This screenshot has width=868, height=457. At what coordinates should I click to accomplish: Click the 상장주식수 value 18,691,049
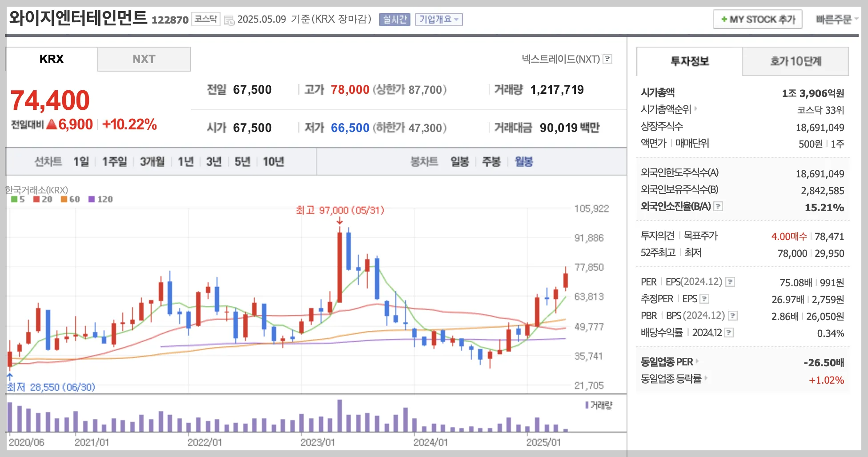[820, 128]
